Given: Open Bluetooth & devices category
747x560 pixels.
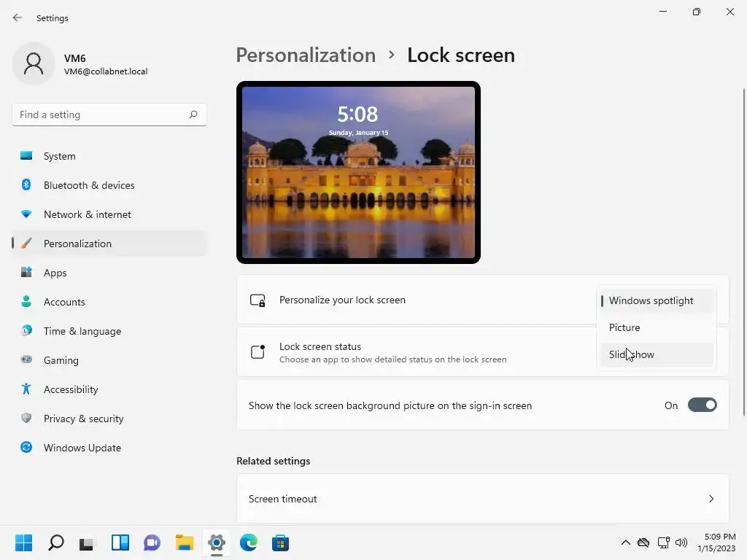Looking at the screenshot, I should 109,184.
